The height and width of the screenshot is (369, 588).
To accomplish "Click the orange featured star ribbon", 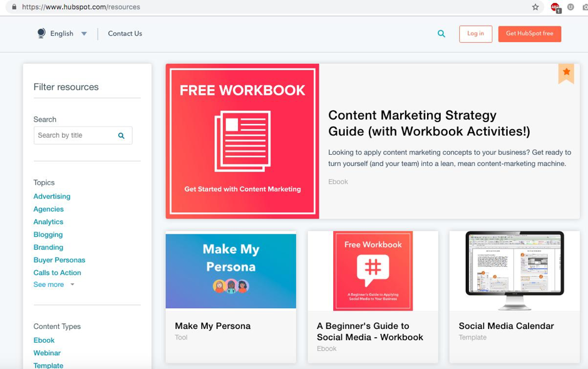I will (x=566, y=73).
